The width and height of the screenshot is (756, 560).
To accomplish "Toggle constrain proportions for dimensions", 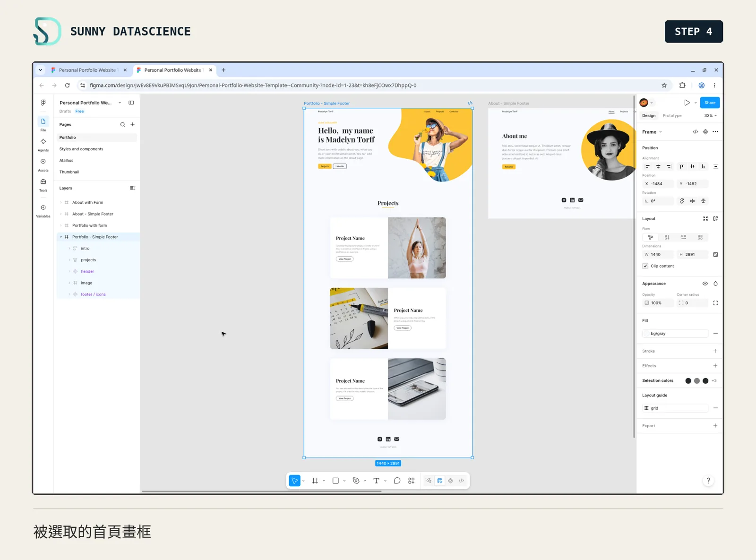I will (715, 255).
